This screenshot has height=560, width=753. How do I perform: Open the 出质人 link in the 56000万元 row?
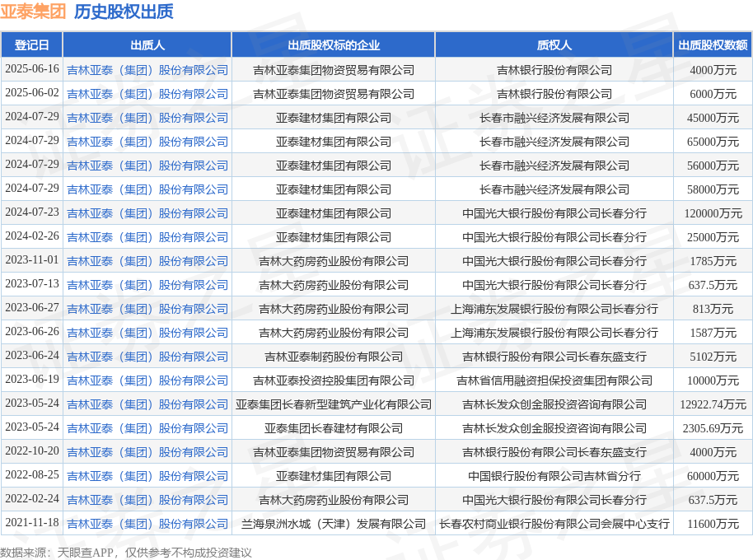[147, 166]
